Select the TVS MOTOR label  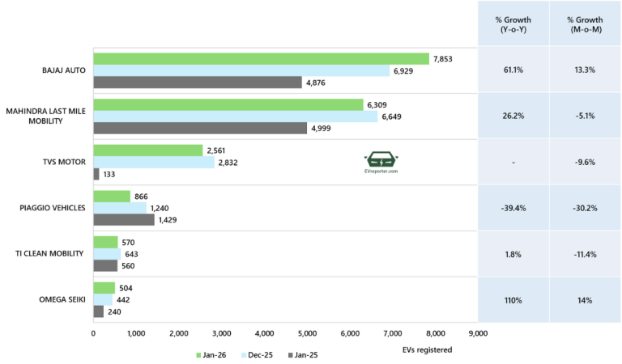tap(64, 162)
